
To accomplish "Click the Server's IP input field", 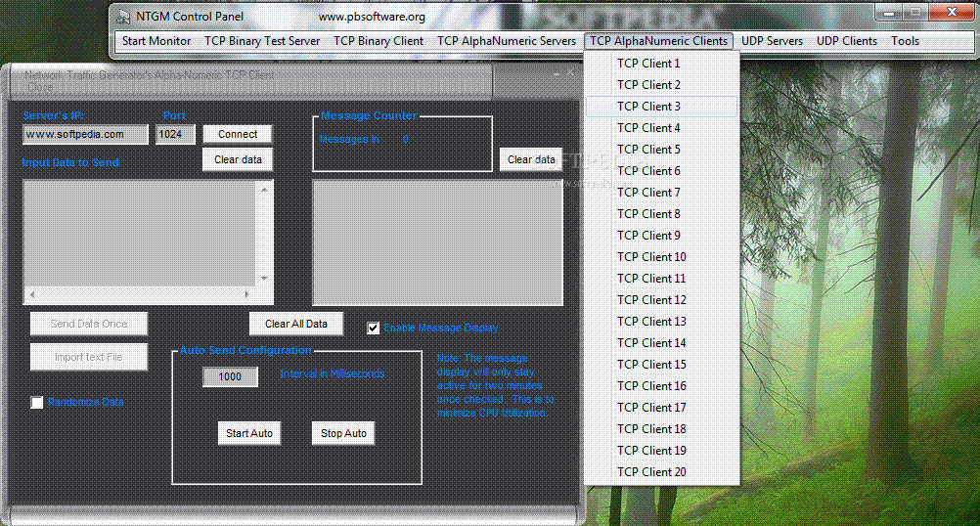I will pos(86,134).
